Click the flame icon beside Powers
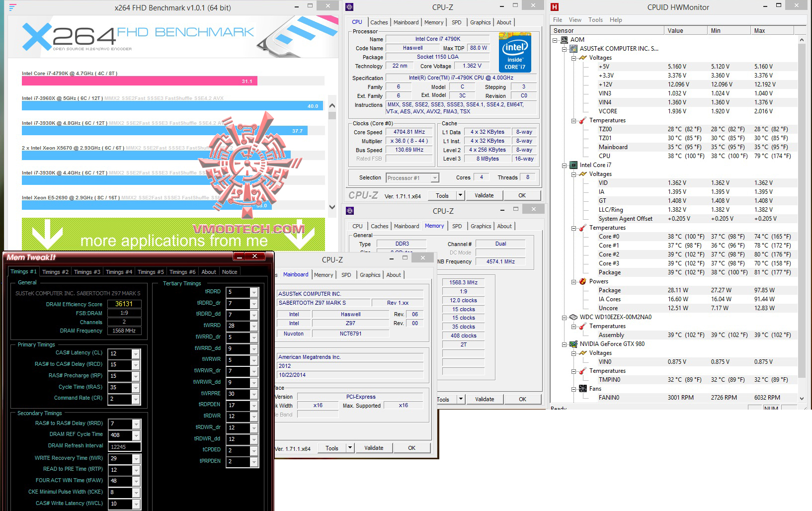This screenshot has width=812, height=511. (x=583, y=281)
